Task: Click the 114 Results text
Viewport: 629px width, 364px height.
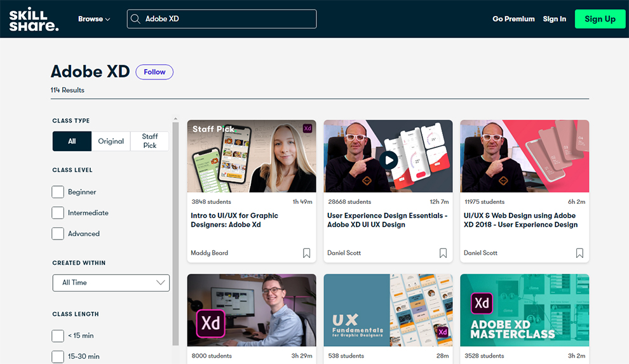Action: (x=67, y=90)
